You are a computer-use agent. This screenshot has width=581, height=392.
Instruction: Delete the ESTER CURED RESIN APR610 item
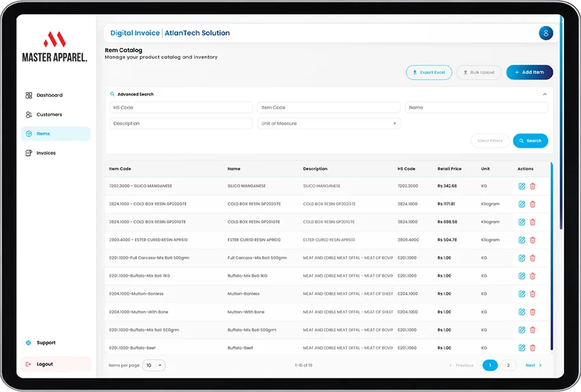pyautogui.click(x=532, y=240)
